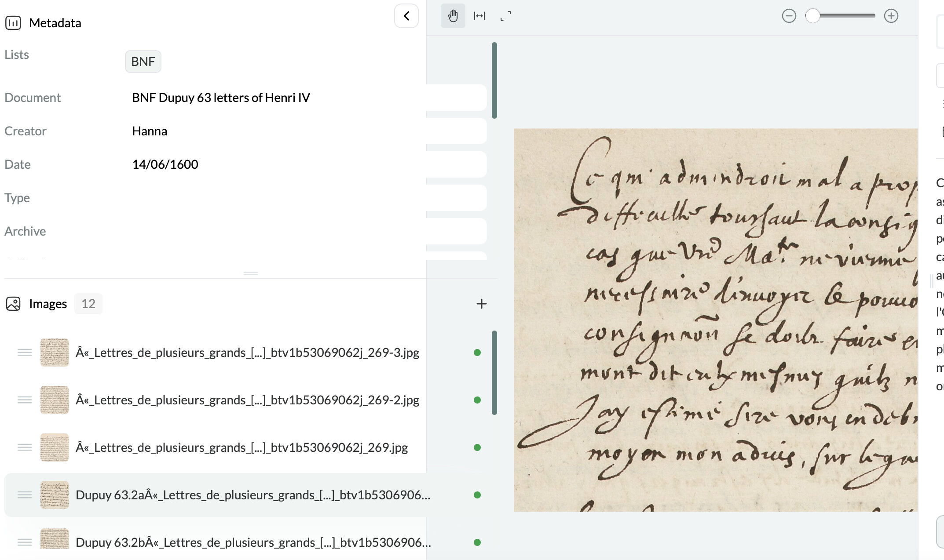Select the hand pan tool
Viewport: 944px width, 560px height.
(x=453, y=16)
